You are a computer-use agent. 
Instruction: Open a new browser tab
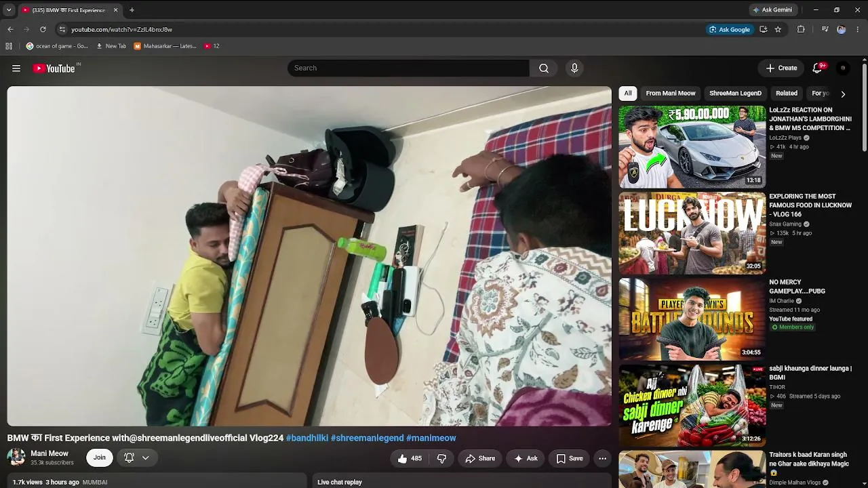pyautogui.click(x=132, y=10)
